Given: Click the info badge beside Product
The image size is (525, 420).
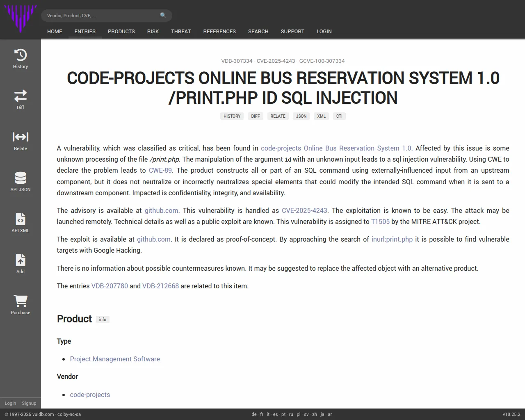Looking at the screenshot, I should pos(103,320).
